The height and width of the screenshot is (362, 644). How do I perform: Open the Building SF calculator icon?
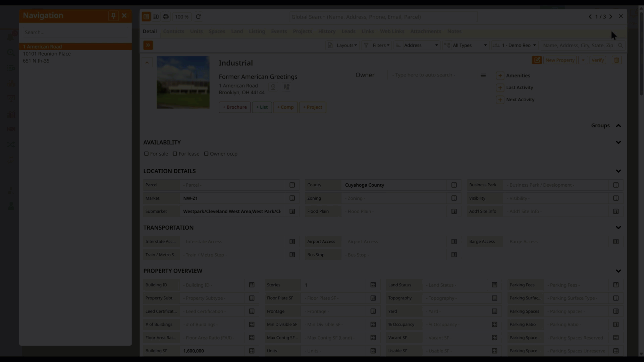(252, 351)
